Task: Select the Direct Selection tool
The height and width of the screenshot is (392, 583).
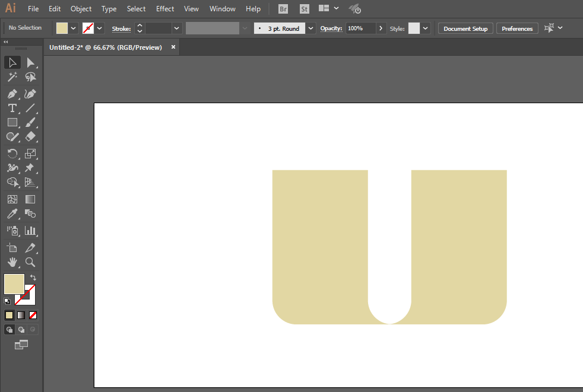Action: click(30, 63)
